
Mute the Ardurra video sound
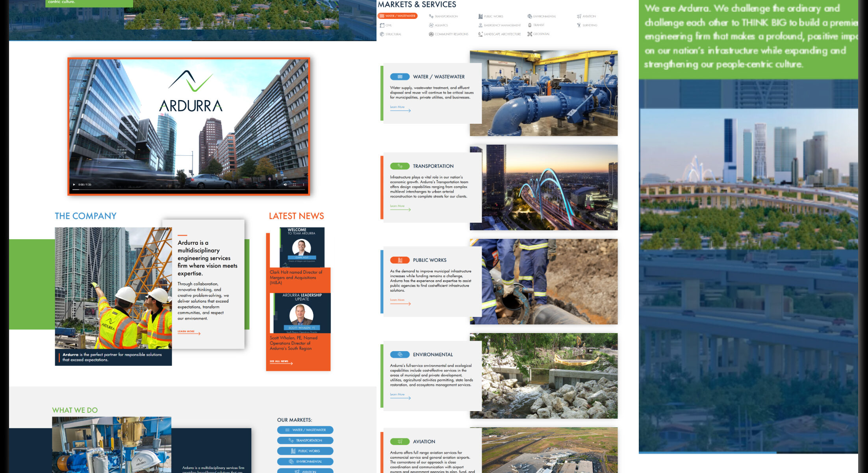(286, 184)
